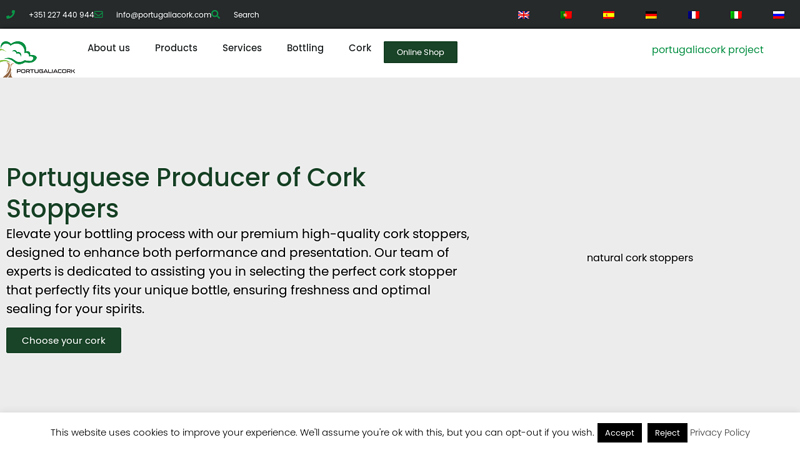Click the Online Shop button
800x450 pixels.
coord(420,52)
